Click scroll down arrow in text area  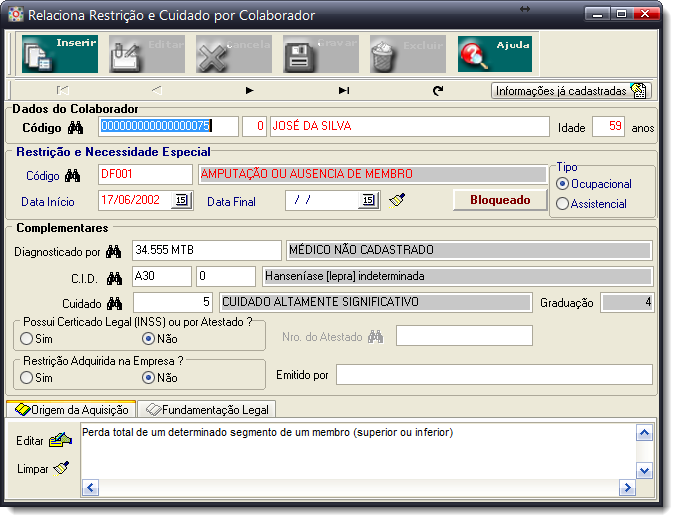pyautogui.click(x=644, y=470)
